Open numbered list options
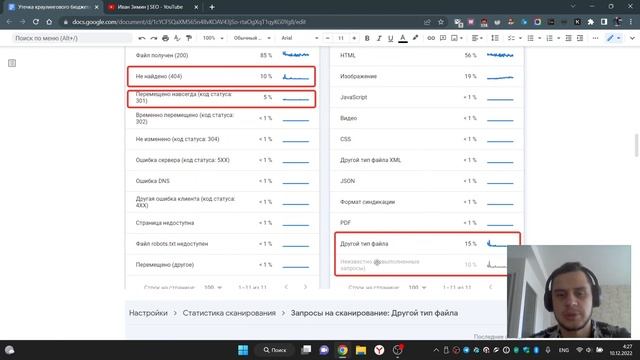 553,38
